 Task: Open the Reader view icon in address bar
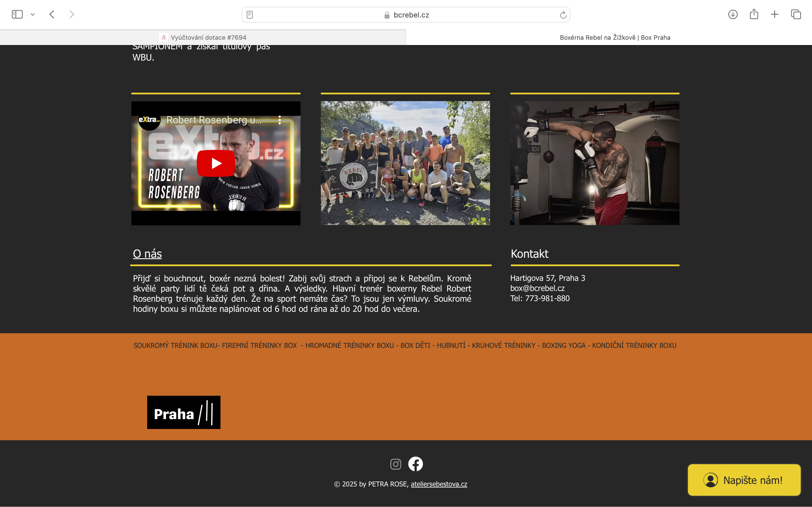click(250, 15)
